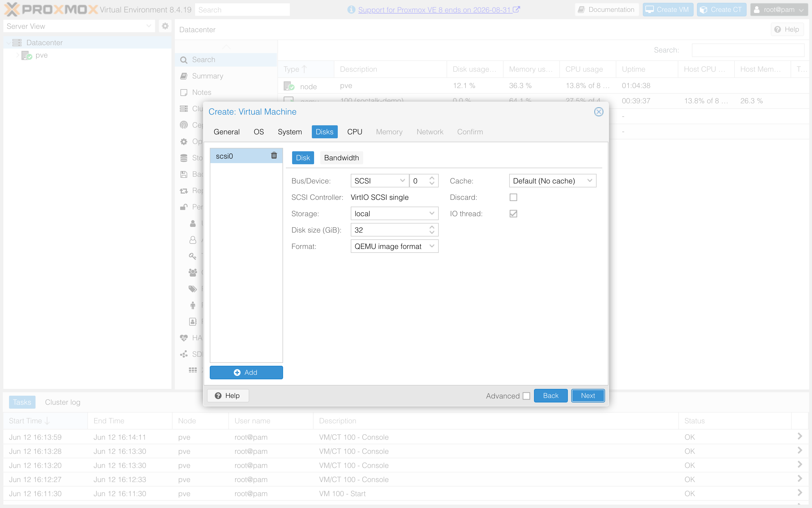Click the Backup floppy icon in sidebar
Image resolution: width=812 pixels, height=508 pixels.
pyautogui.click(x=184, y=174)
